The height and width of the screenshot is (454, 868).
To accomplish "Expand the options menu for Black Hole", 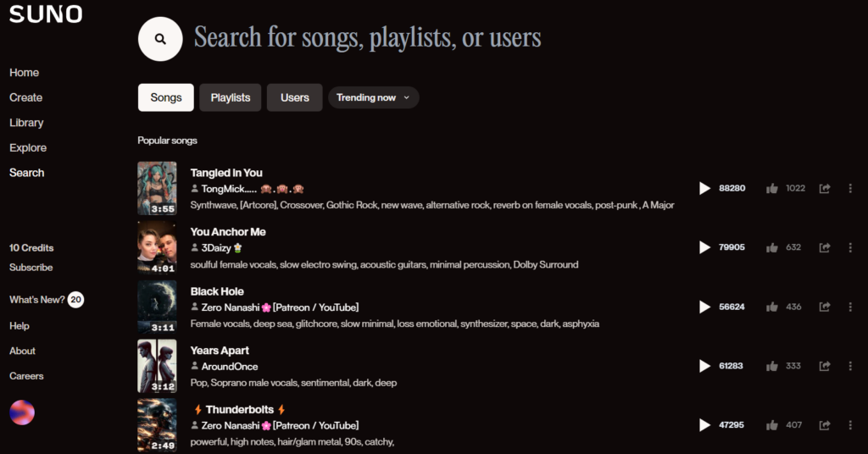I will 850,307.
